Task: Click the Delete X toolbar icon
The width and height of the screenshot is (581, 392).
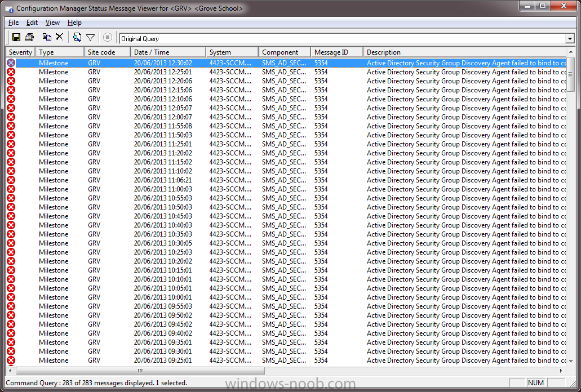Action: tap(60, 37)
